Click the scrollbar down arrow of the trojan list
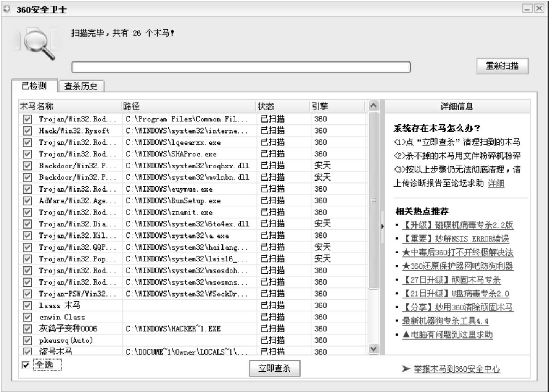This screenshot has width=549, height=392. (374, 349)
